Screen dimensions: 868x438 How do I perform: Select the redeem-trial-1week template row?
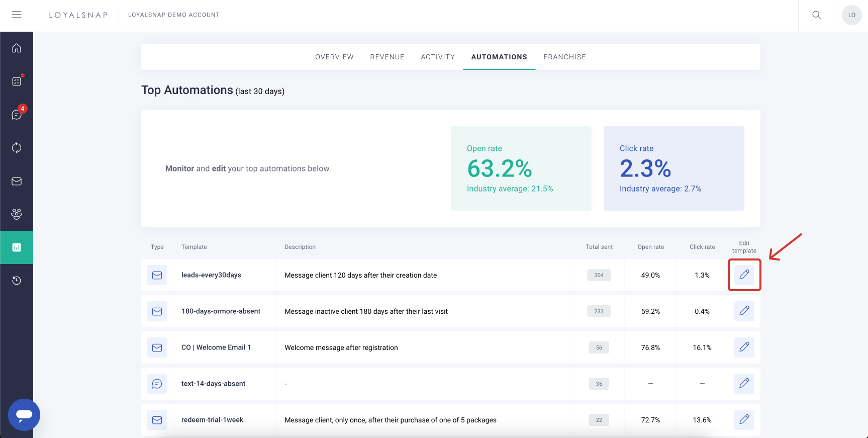(212, 420)
